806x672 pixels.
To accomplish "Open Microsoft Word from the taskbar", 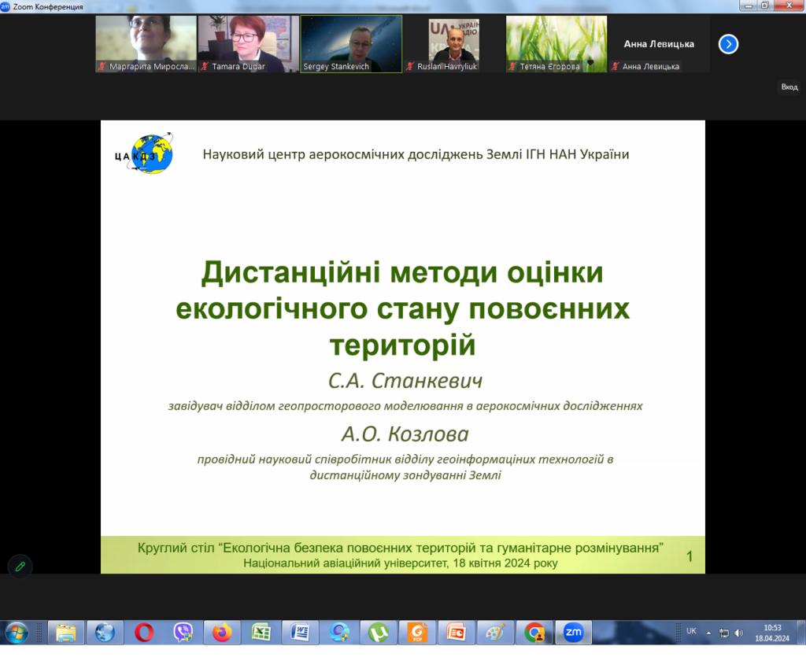I will 301,632.
